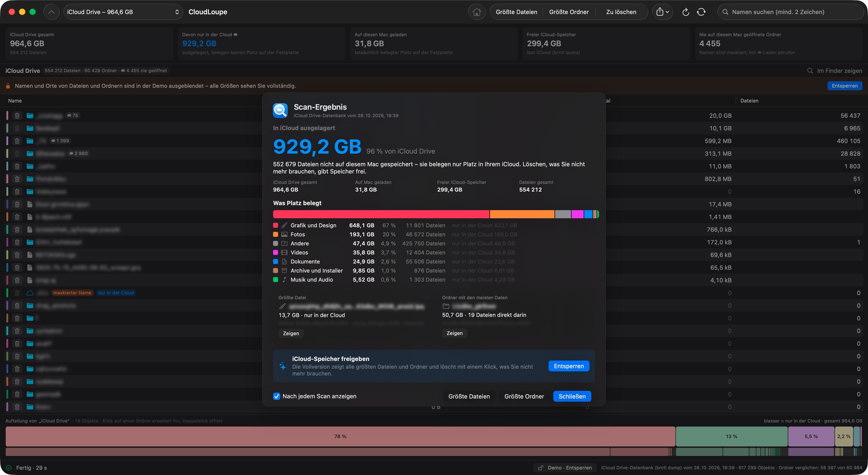Click Entsperren in the iCloud-Speicher banner
The image size is (868, 475).
click(x=569, y=366)
